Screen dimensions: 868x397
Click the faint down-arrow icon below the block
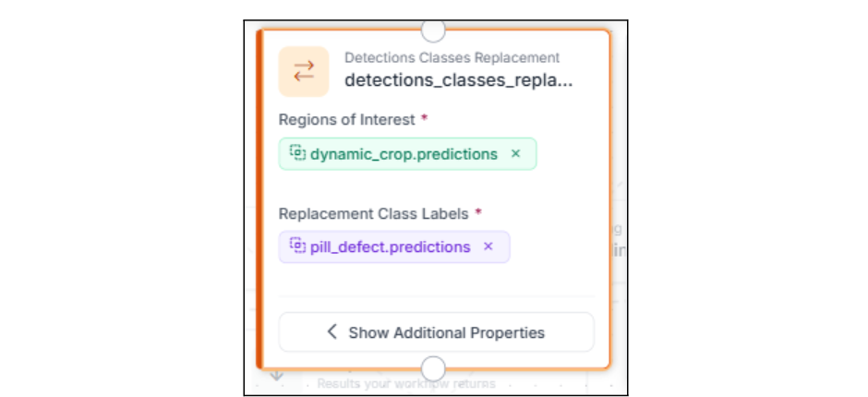click(276, 375)
